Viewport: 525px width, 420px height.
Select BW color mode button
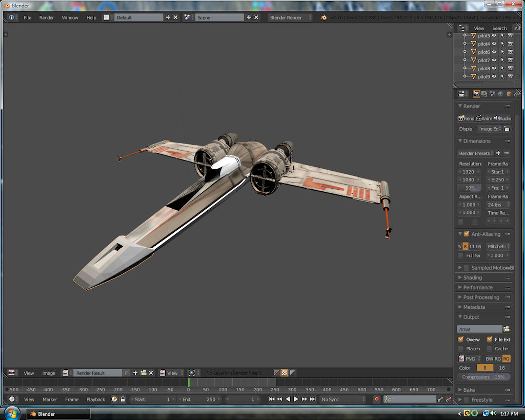pyautogui.click(x=489, y=358)
